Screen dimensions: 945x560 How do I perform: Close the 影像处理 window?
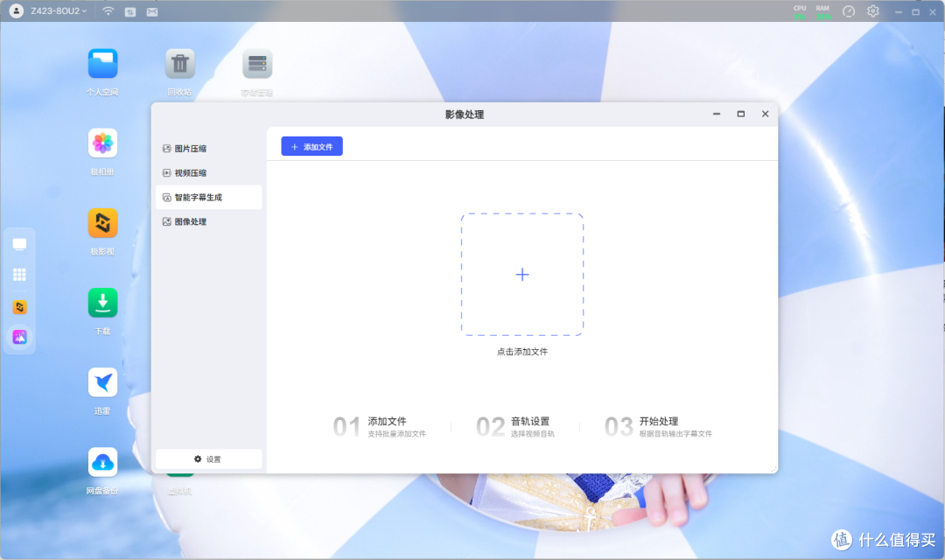point(766,114)
